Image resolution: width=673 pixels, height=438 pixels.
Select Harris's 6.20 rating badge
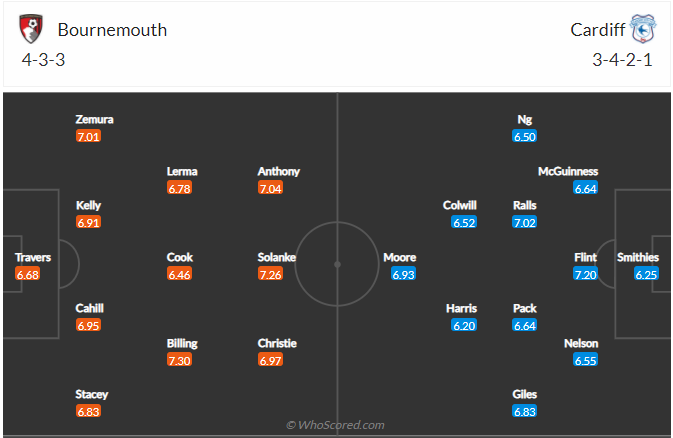pos(464,326)
